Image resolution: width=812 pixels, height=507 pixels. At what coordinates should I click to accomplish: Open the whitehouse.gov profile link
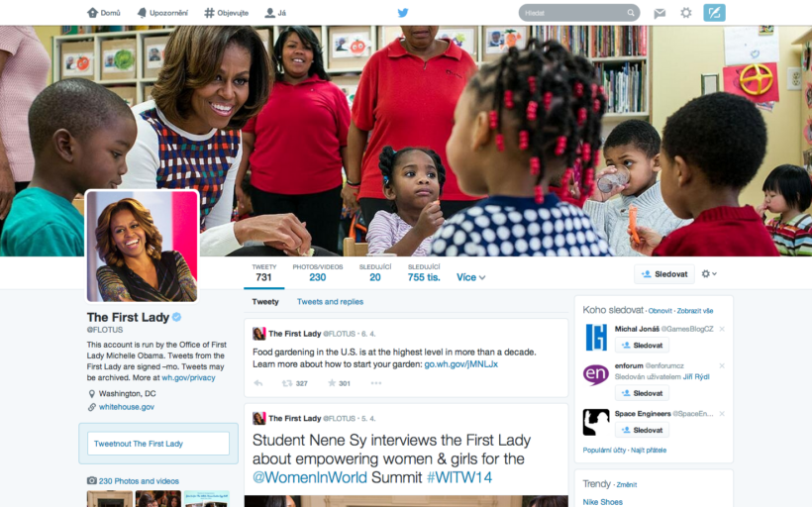pos(127,407)
